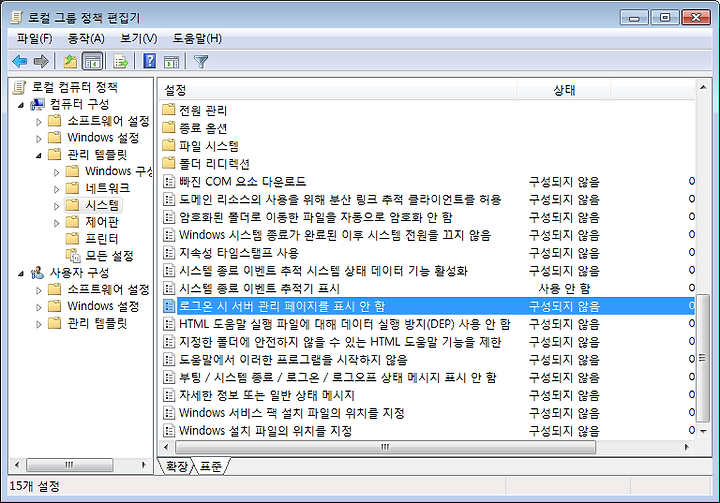The width and height of the screenshot is (720, 503).
Task: Open the 보기(V) menu
Action: point(138,39)
